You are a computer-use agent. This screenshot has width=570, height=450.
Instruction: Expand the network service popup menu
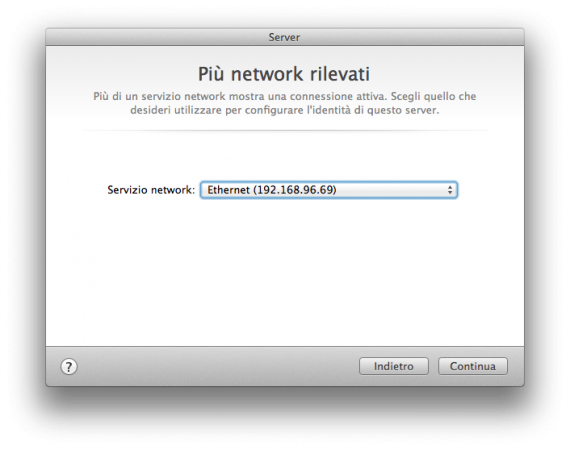[x=329, y=190]
